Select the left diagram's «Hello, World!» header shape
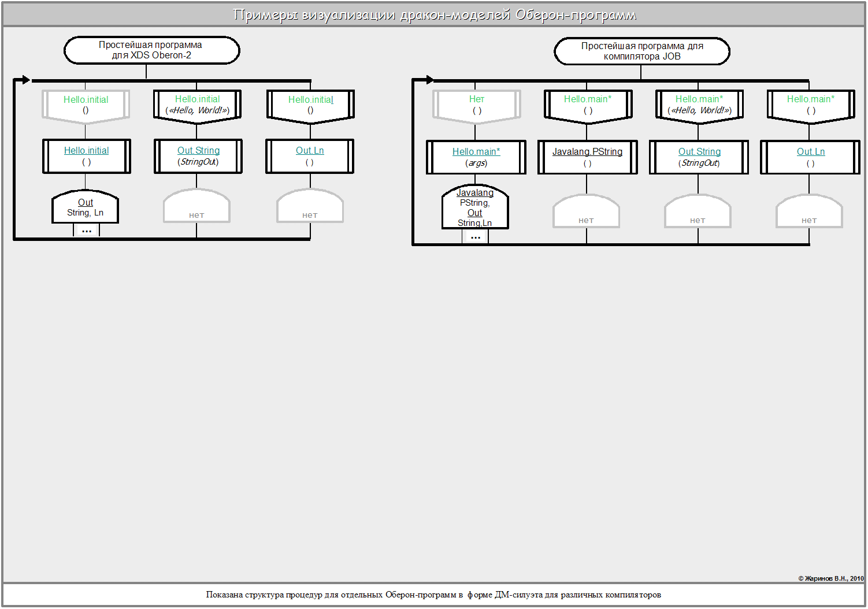 coord(197,105)
